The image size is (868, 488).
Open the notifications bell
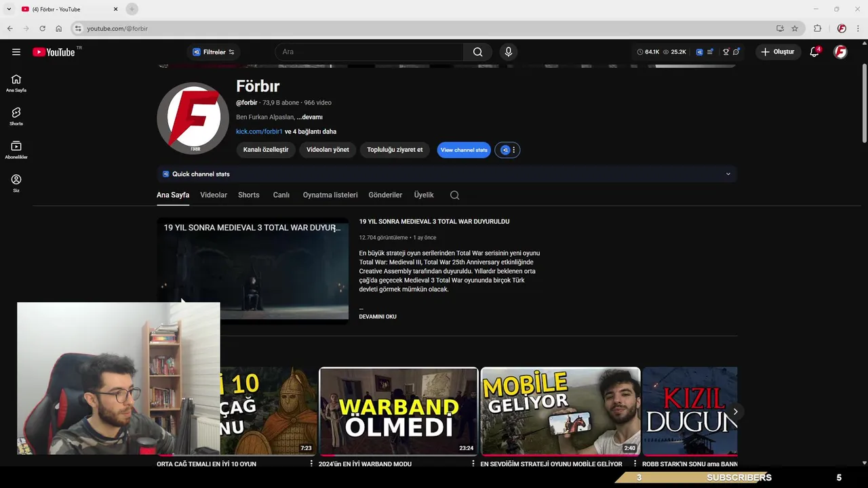pos(815,52)
